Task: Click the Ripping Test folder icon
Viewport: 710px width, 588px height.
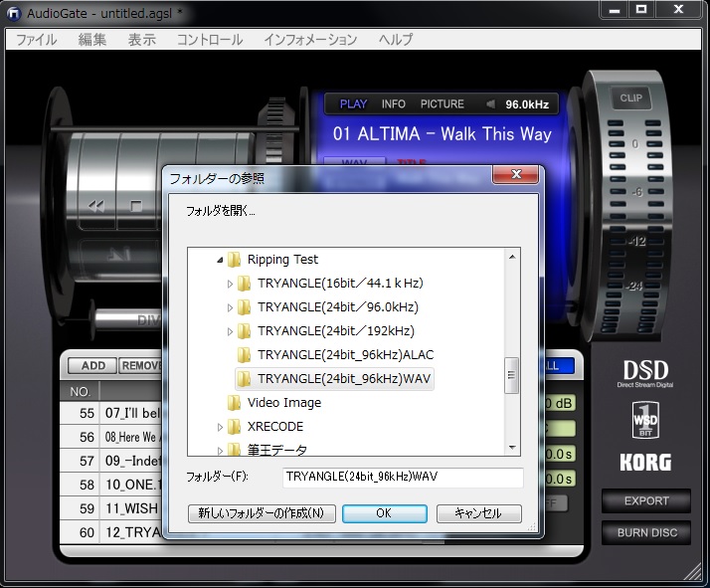Action: pos(234,260)
